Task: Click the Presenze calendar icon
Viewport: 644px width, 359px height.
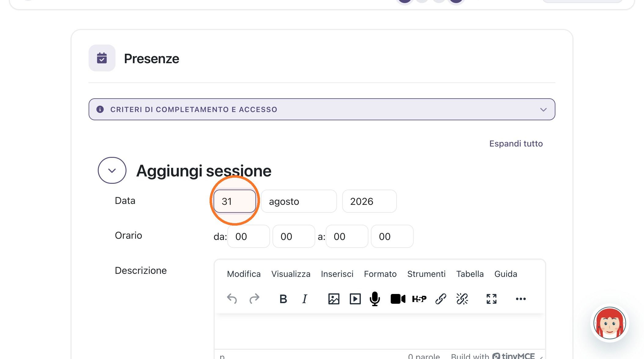Action: click(x=102, y=58)
